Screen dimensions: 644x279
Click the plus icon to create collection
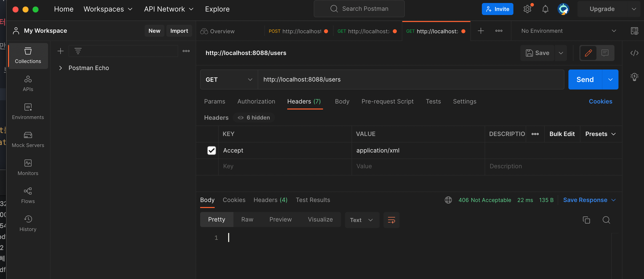60,51
